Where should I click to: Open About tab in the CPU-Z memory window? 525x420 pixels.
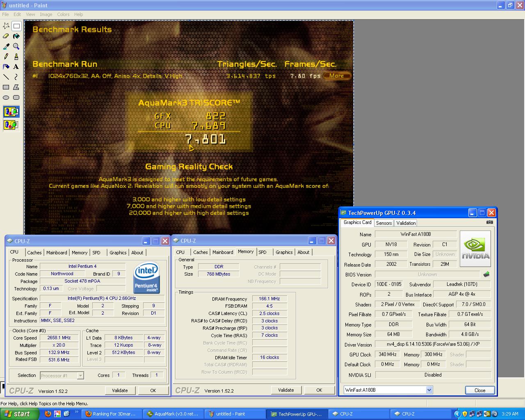tap(304, 252)
